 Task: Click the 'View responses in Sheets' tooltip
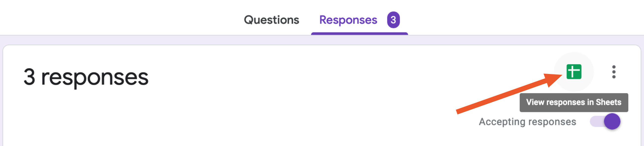pyautogui.click(x=574, y=102)
